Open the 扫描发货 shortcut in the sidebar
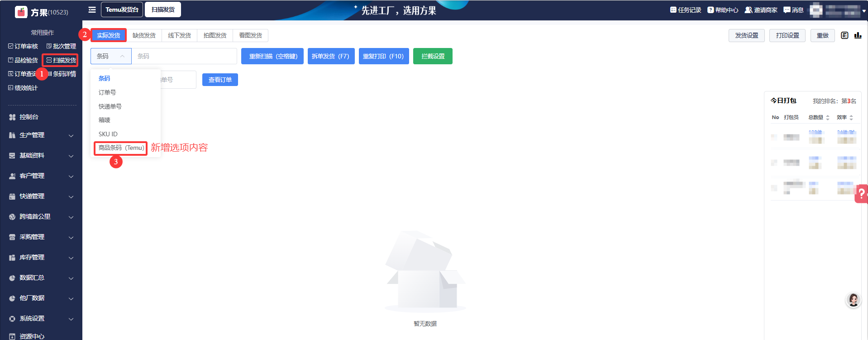Screen dimensions: 868x340 click(x=61, y=60)
